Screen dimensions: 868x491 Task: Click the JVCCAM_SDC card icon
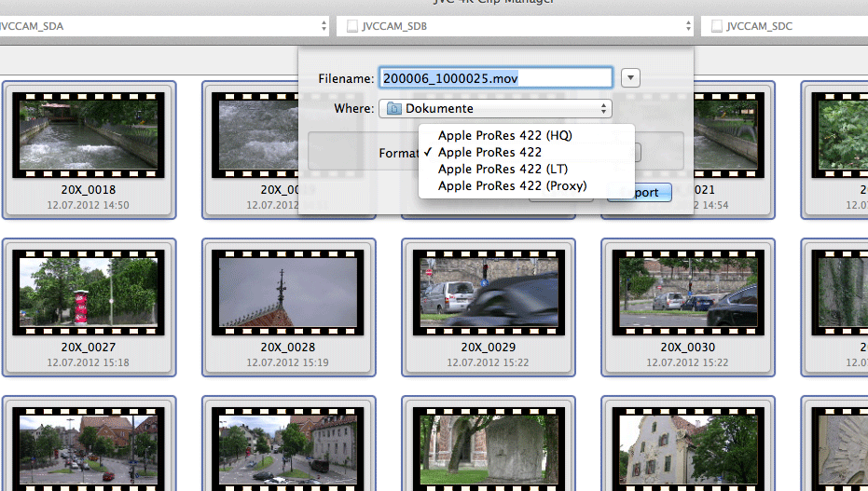[x=717, y=26]
